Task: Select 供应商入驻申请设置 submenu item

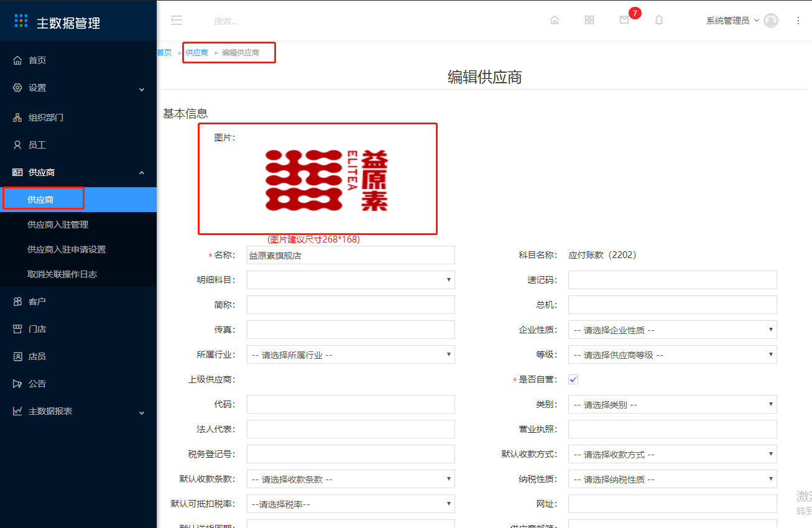Action: click(78, 249)
